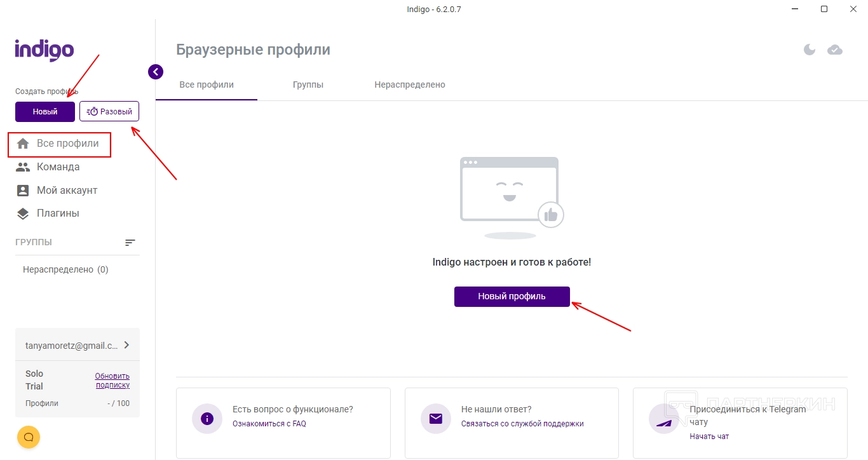Click the Новый профиль button

pos(512,297)
